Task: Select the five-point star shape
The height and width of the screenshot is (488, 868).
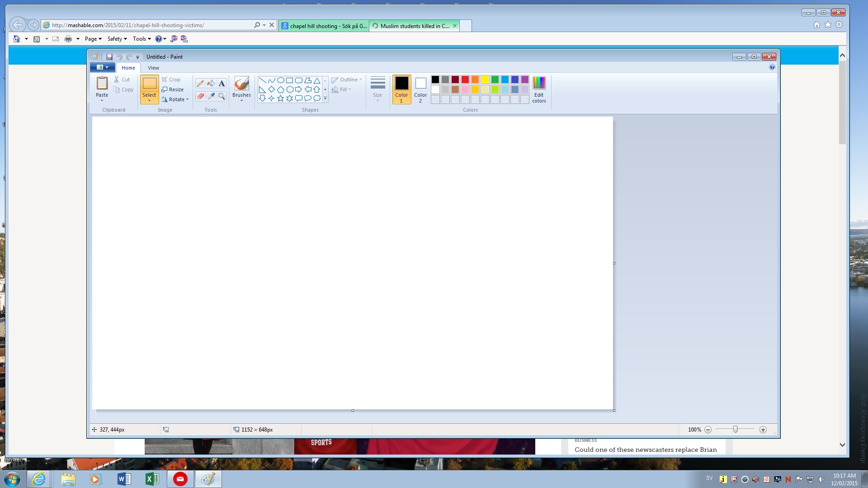Action: (280, 98)
